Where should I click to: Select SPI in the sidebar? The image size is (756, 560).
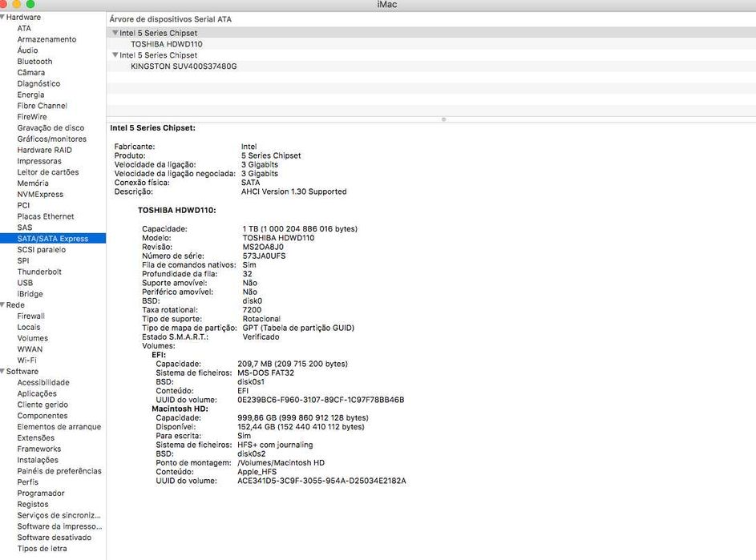[23, 260]
